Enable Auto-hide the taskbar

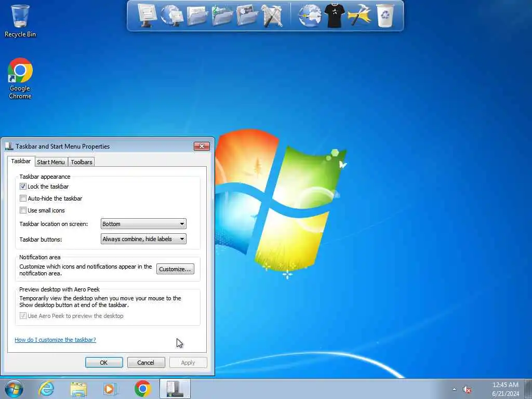pyautogui.click(x=23, y=198)
